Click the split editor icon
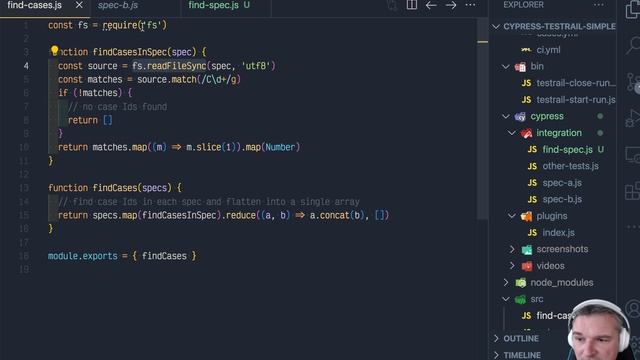 point(411,5)
